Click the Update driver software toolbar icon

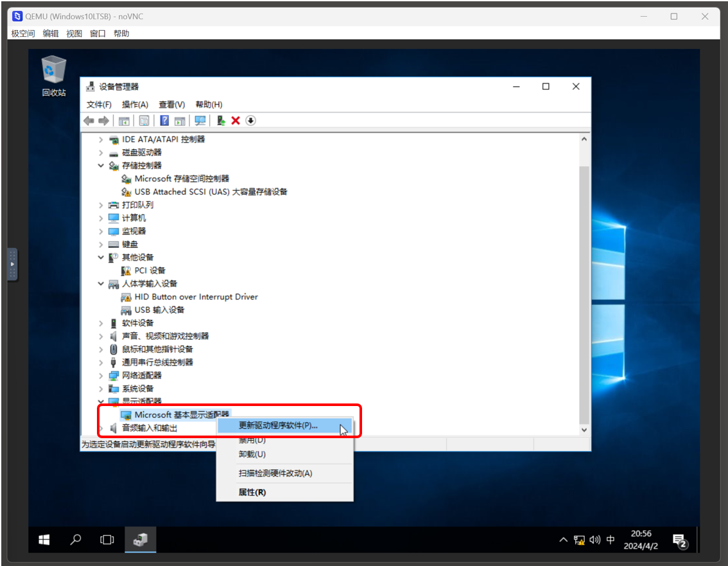[220, 120]
